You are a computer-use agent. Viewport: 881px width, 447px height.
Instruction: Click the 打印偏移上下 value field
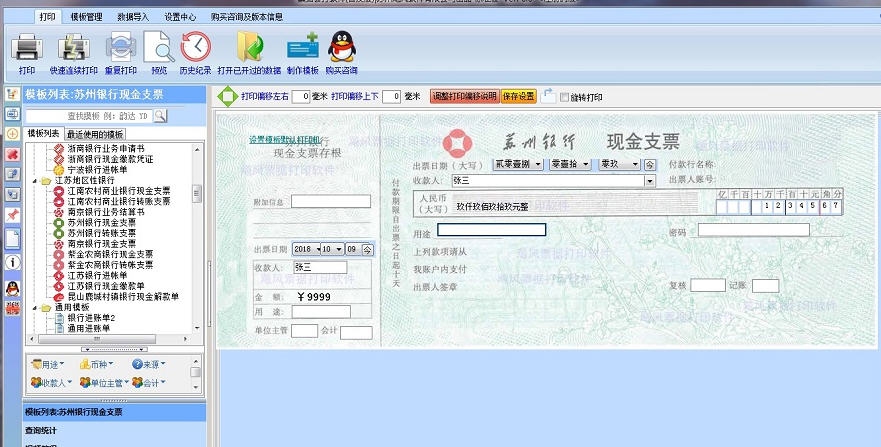(391, 97)
